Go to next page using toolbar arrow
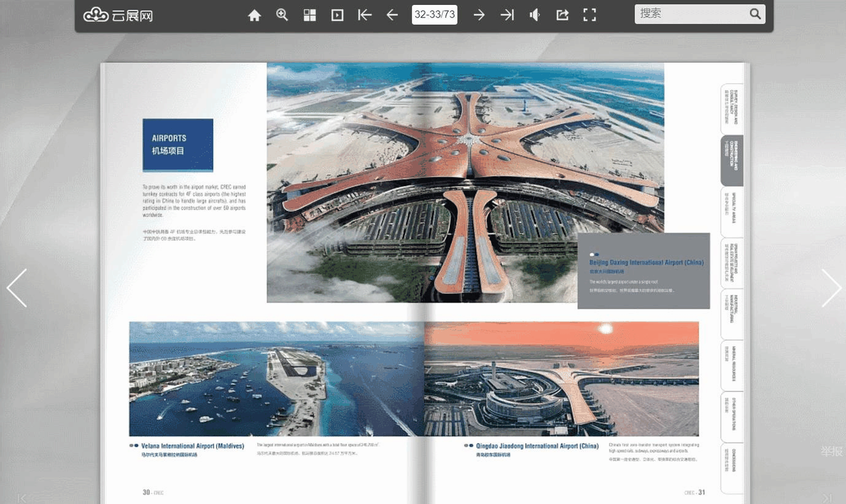The width and height of the screenshot is (846, 504). 479,15
